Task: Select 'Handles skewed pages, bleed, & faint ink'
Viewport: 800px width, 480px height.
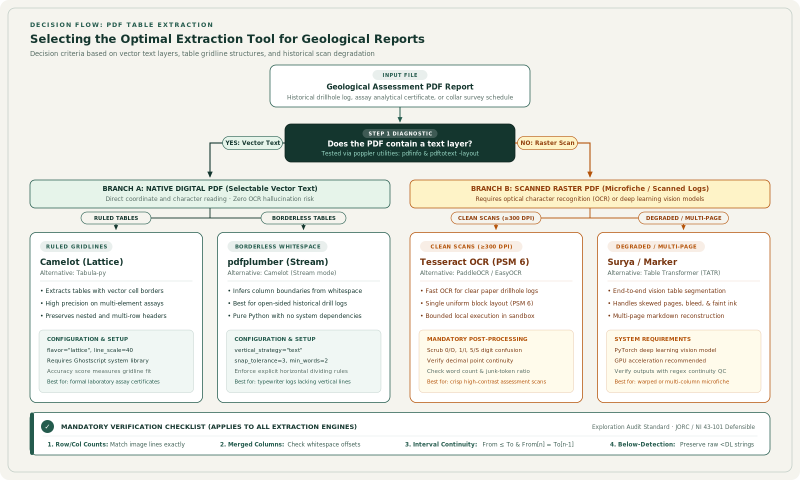Action: (x=674, y=303)
